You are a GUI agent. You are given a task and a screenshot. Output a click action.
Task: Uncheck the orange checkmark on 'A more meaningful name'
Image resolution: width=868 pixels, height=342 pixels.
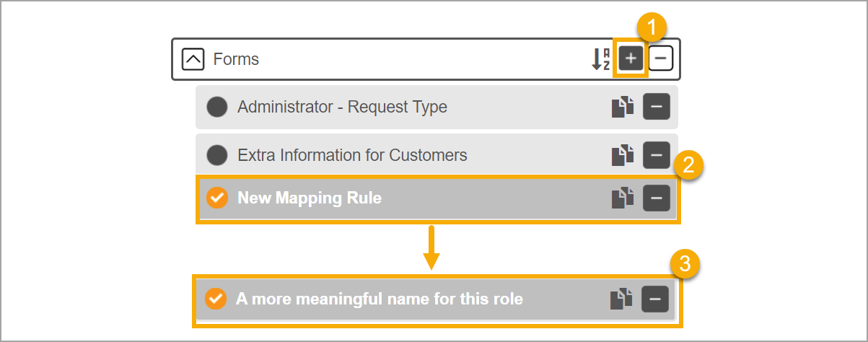pos(215,299)
